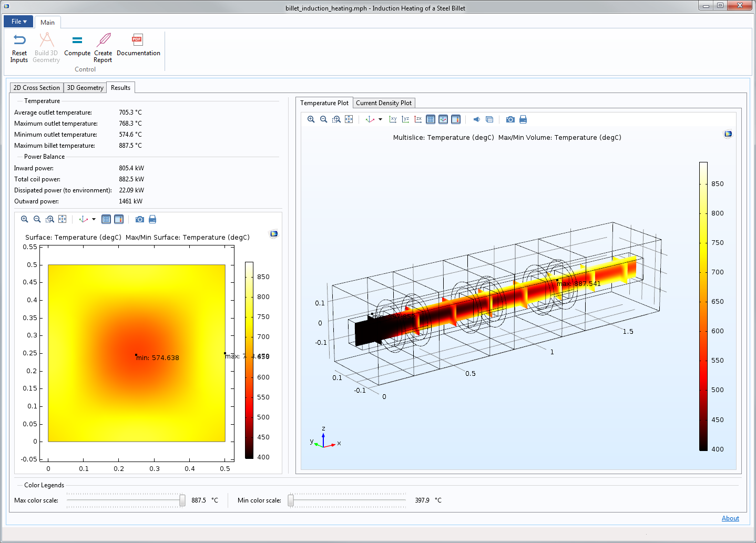The height and width of the screenshot is (543, 756).
Task: Open the 2D Cross Section tab
Action: [x=37, y=88]
